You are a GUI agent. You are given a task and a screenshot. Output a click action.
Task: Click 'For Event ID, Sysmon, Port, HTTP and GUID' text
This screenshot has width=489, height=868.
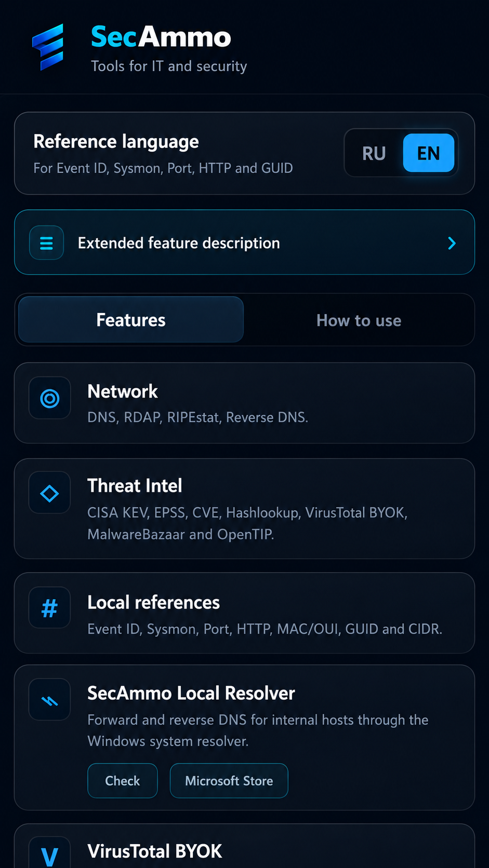(163, 168)
